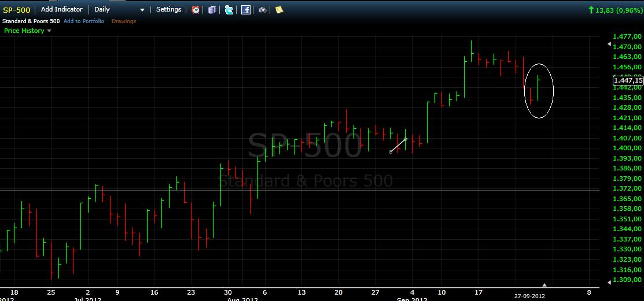Open the Drawings link
644x301 pixels.
point(124,21)
